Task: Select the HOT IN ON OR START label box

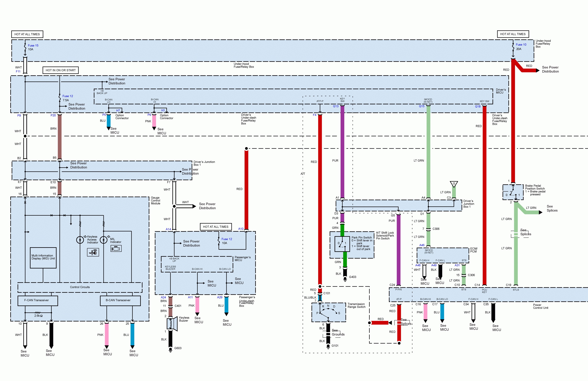Action: pyautogui.click(x=61, y=70)
